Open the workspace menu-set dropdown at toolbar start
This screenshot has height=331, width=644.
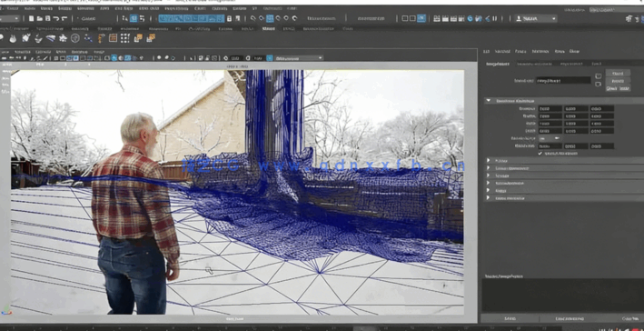click(x=10, y=18)
